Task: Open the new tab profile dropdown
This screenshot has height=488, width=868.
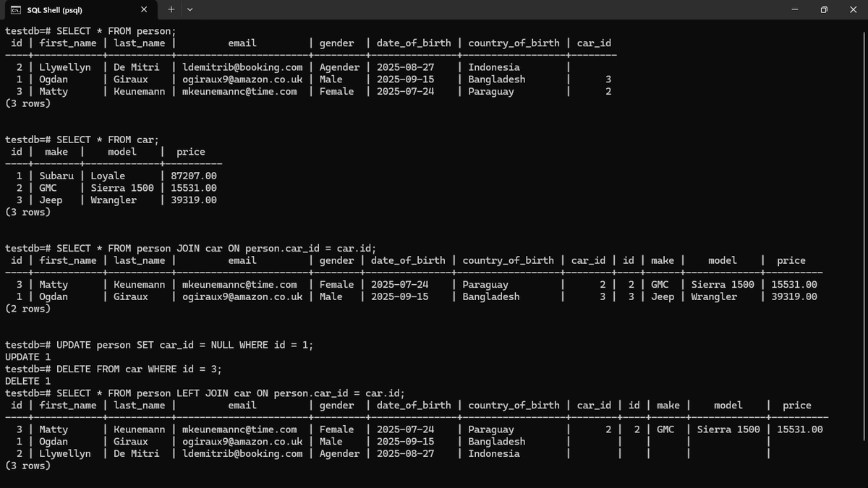Action: pyautogui.click(x=190, y=9)
